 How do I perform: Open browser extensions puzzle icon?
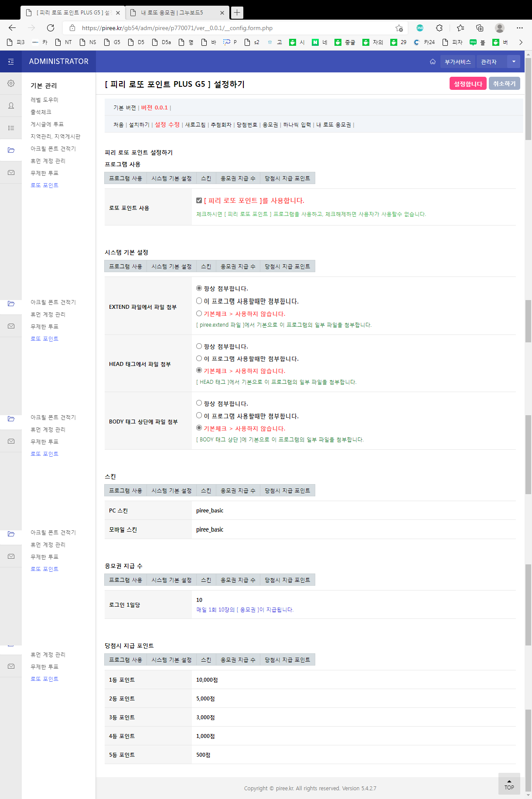tap(439, 28)
